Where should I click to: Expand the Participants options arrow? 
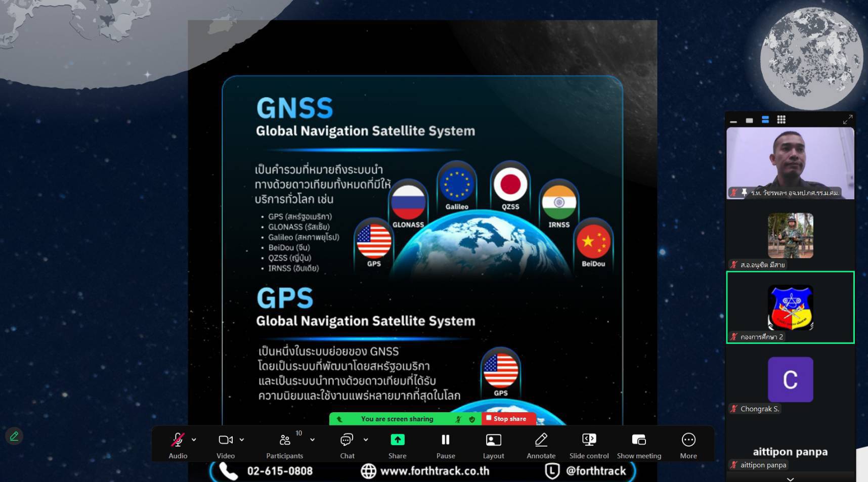(313, 440)
